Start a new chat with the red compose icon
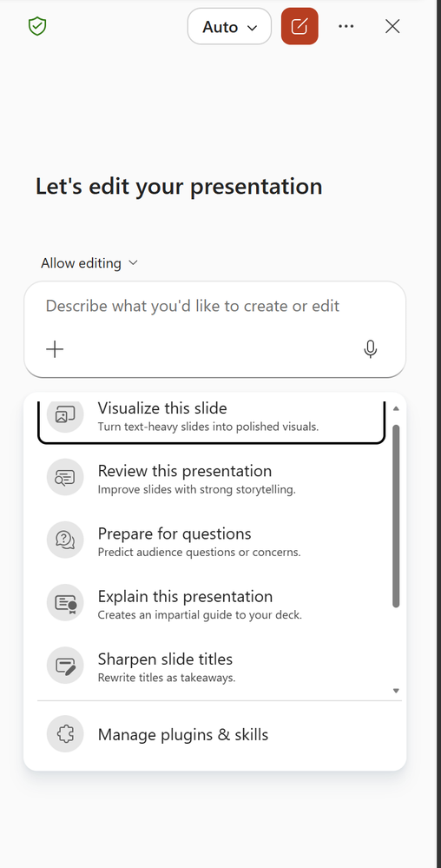This screenshot has width=441, height=868. click(x=299, y=26)
